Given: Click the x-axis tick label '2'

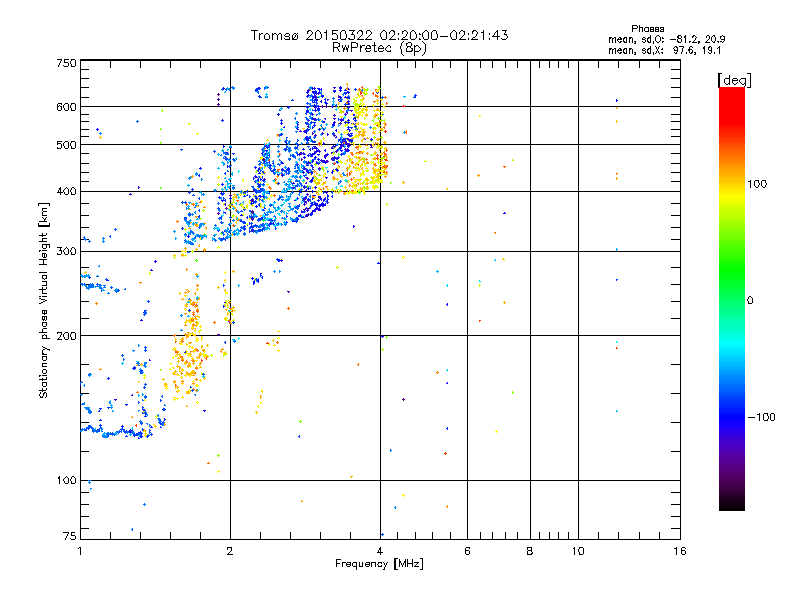Looking at the screenshot, I should point(230,551).
